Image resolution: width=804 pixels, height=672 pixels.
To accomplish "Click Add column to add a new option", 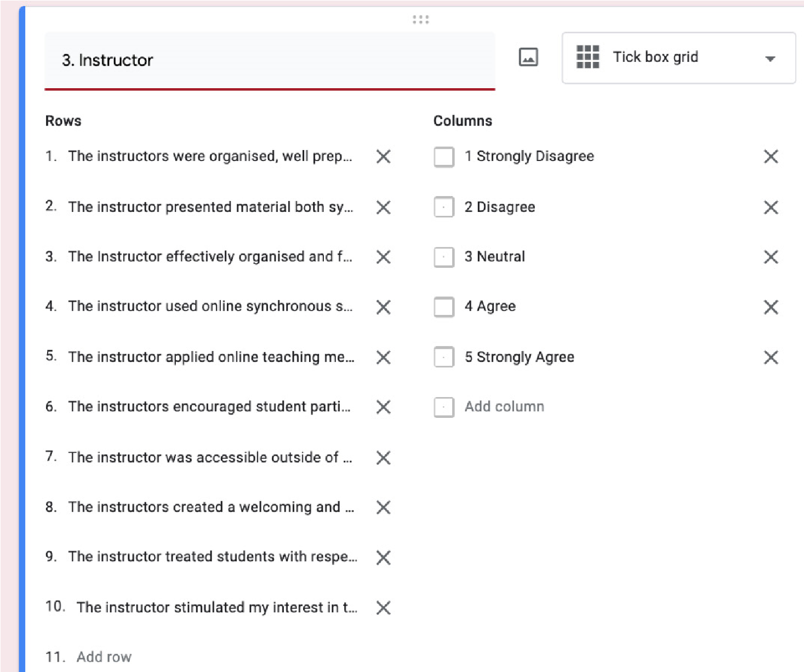I will tap(504, 407).
